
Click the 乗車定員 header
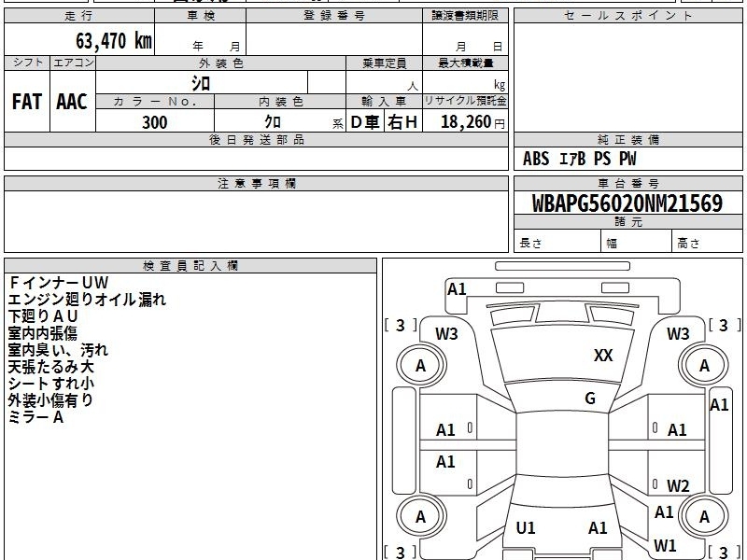[384, 63]
